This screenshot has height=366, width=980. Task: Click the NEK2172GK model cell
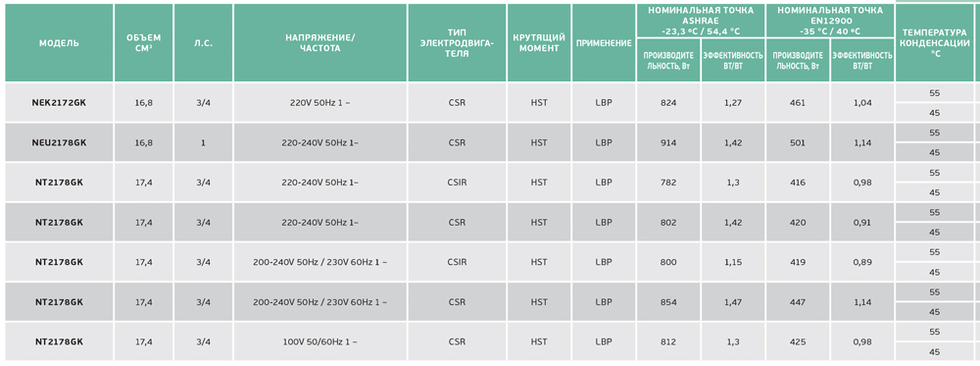click(x=60, y=103)
